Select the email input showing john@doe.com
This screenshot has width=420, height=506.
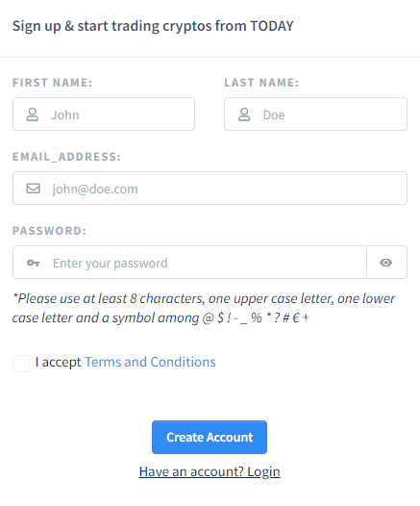210,189
